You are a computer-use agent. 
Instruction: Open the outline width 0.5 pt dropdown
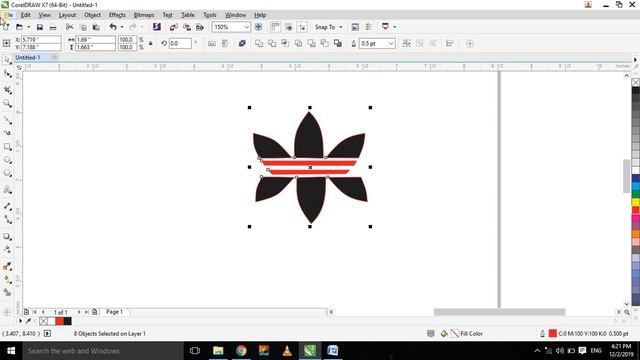pos(391,43)
